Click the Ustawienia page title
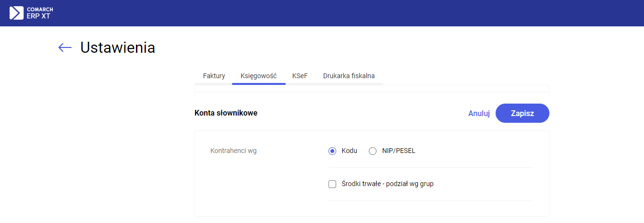The width and height of the screenshot is (644, 223). [118, 47]
